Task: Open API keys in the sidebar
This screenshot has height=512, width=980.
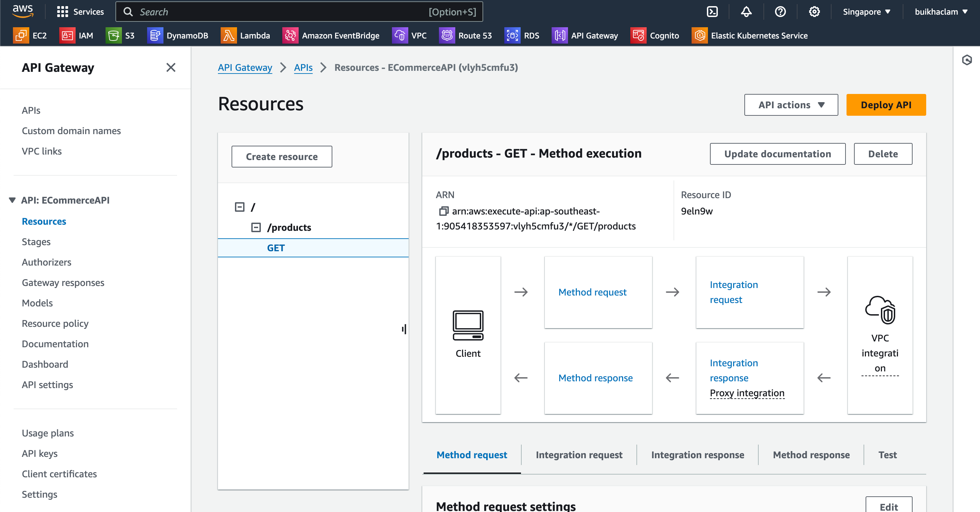Action: tap(39, 454)
